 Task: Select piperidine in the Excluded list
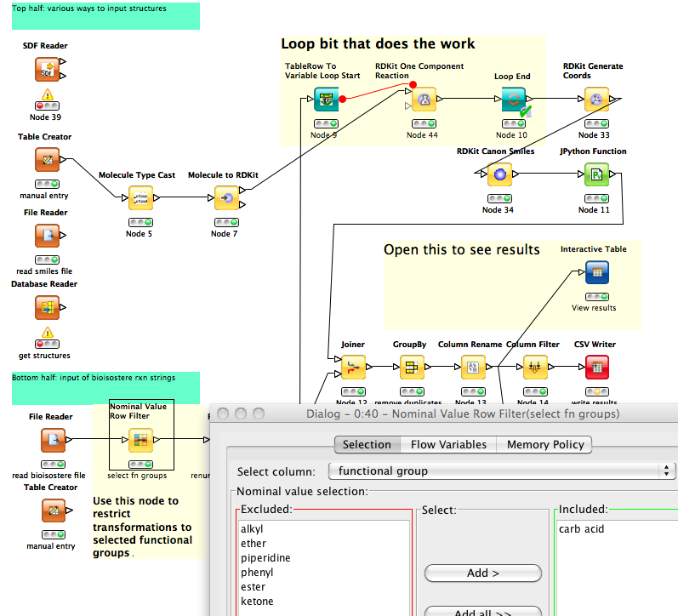click(265, 558)
